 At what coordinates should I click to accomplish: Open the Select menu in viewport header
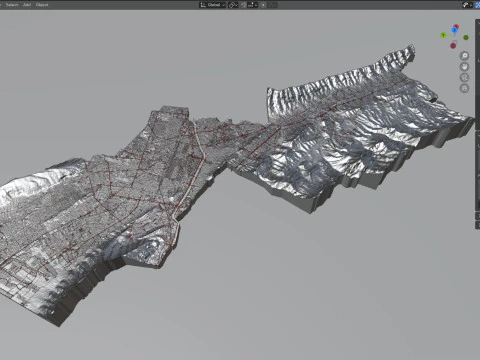tap(11, 5)
